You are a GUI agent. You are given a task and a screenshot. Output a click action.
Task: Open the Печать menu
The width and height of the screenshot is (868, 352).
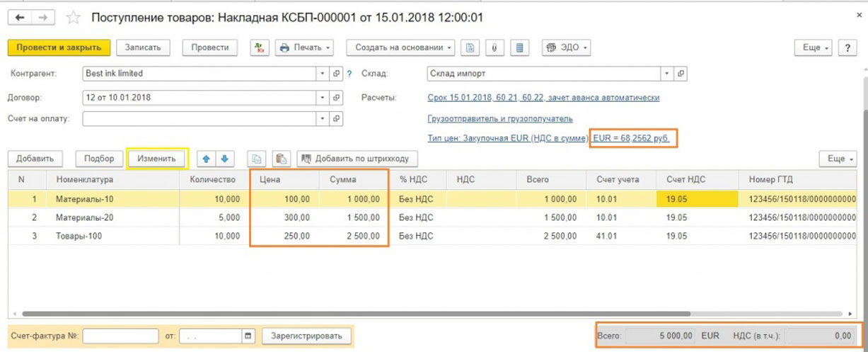pyautogui.click(x=305, y=47)
